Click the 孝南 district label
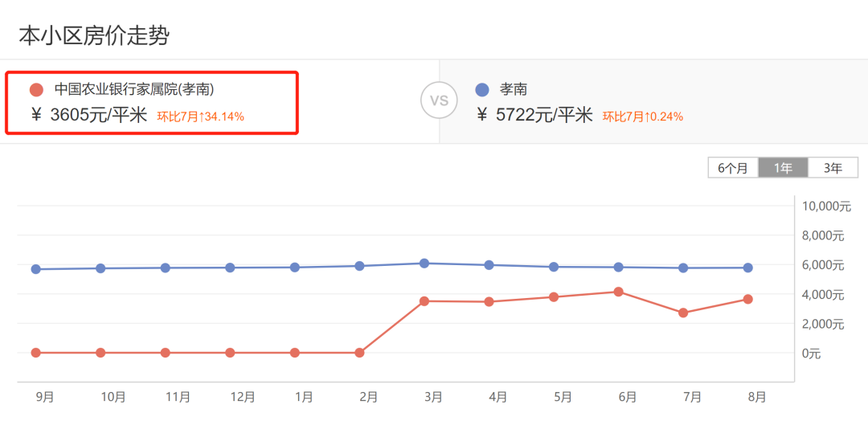Image resolution: width=868 pixels, height=421 pixels. (514, 89)
